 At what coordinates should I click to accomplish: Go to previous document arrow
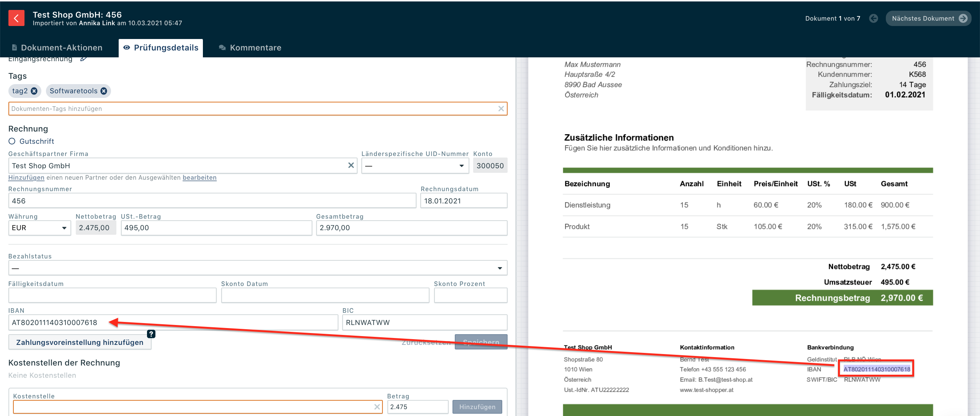coord(873,18)
